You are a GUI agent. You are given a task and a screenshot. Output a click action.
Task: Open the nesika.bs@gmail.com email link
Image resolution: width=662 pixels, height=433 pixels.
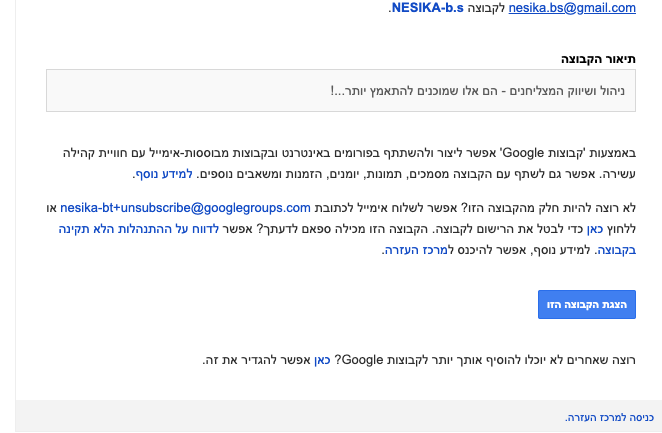click(572, 8)
